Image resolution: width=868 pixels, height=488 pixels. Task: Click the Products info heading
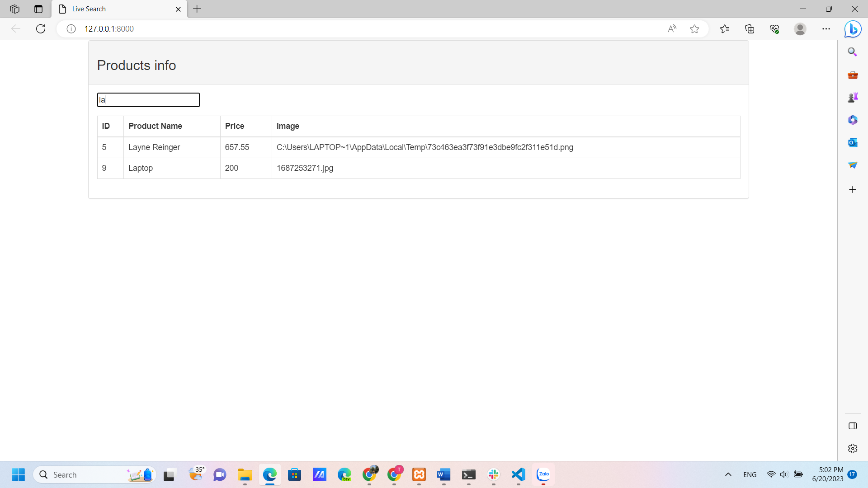[x=137, y=66]
